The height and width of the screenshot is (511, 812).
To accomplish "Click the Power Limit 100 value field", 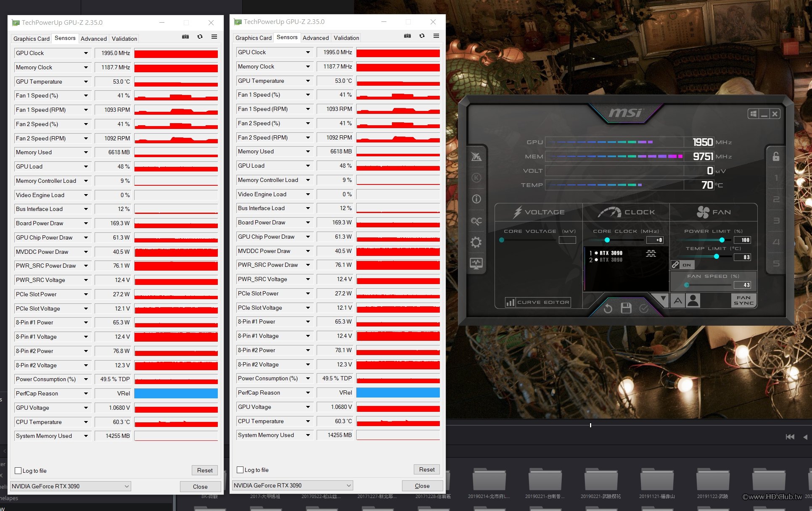I will 742,240.
